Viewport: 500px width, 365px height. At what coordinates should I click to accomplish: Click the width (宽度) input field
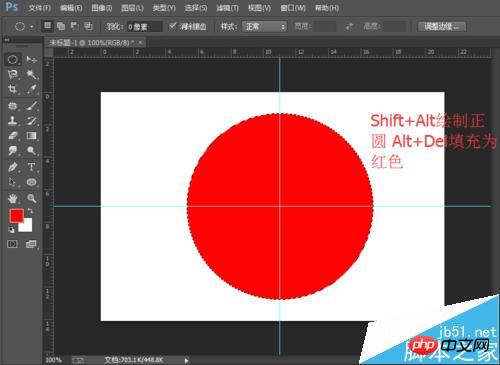[x=325, y=26]
